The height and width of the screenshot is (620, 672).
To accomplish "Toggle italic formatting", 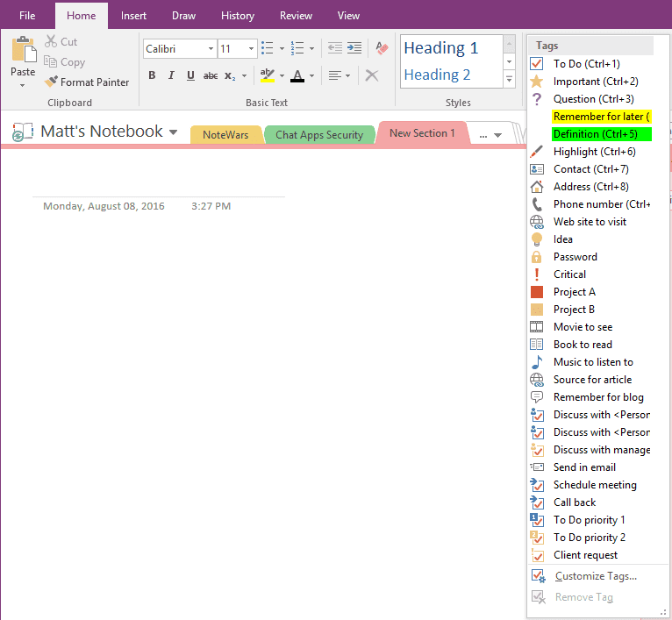I will click(x=171, y=75).
